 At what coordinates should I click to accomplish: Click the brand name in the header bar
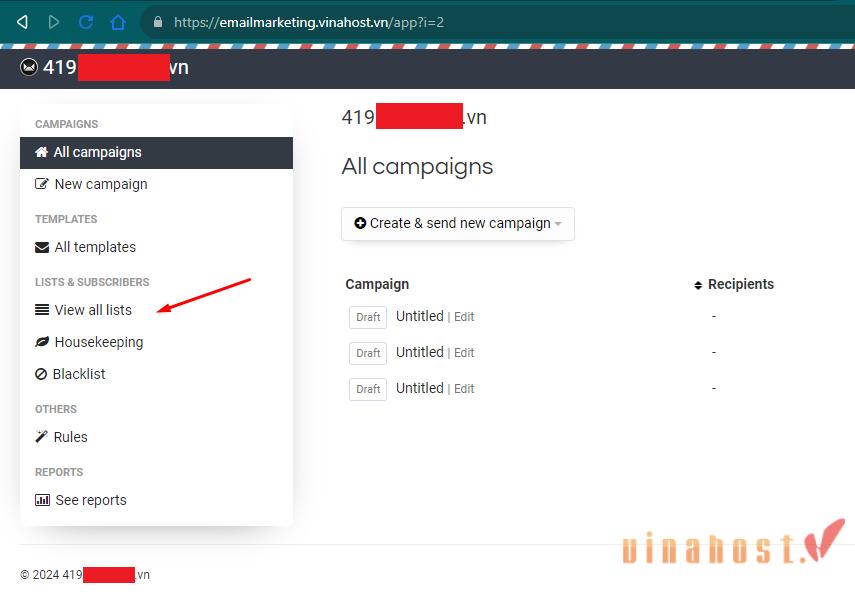click(x=116, y=68)
